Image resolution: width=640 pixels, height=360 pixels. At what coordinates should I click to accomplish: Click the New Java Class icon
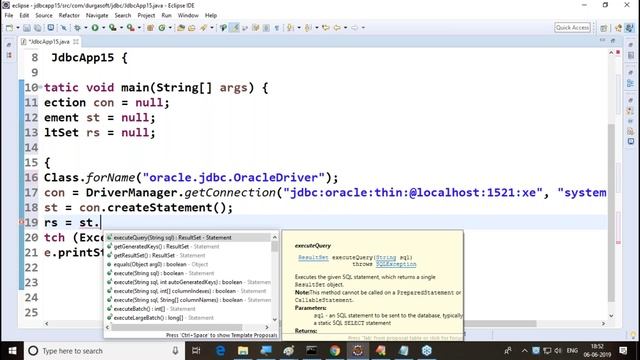pos(162,28)
